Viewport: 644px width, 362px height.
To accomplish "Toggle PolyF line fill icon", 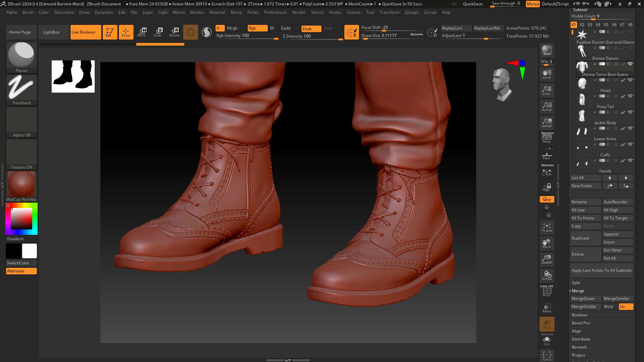I will (547, 291).
